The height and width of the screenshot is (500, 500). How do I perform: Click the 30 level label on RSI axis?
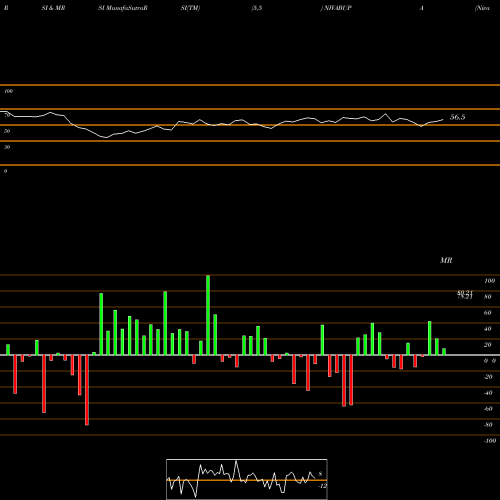coord(7,147)
